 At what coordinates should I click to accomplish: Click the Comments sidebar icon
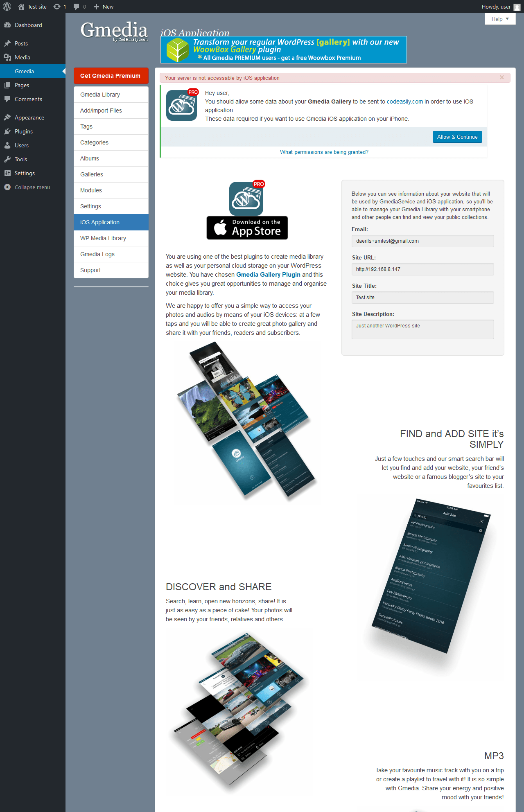pos(7,99)
